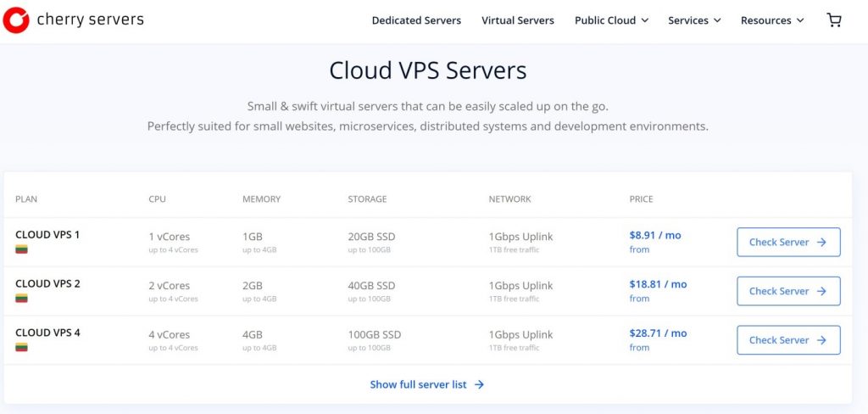The image size is (868, 414).
Task: Click 1Gbps Uplink in CLOUD VPS 2 row
Action: click(x=521, y=286)
